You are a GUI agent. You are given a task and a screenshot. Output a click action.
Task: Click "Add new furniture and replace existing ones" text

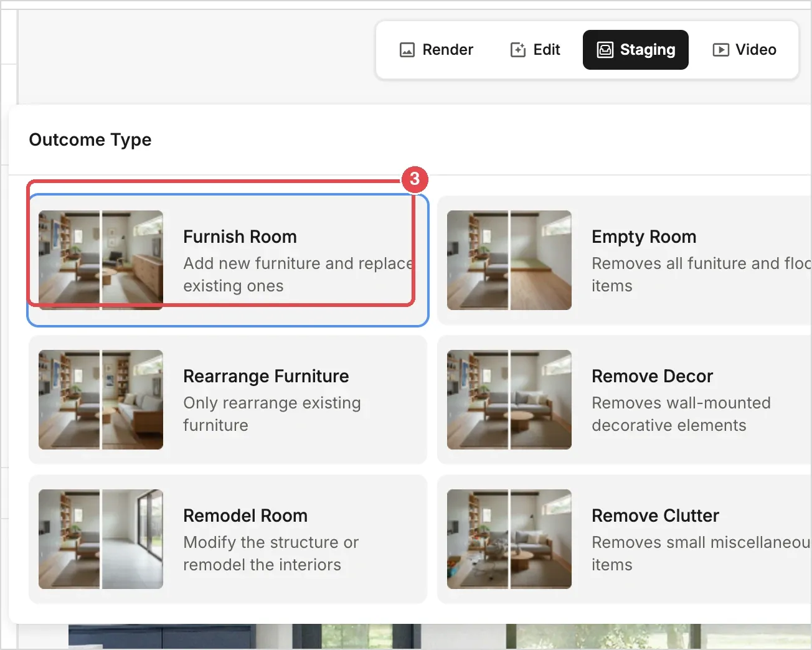pyautogui.click(x=299, y=275)
